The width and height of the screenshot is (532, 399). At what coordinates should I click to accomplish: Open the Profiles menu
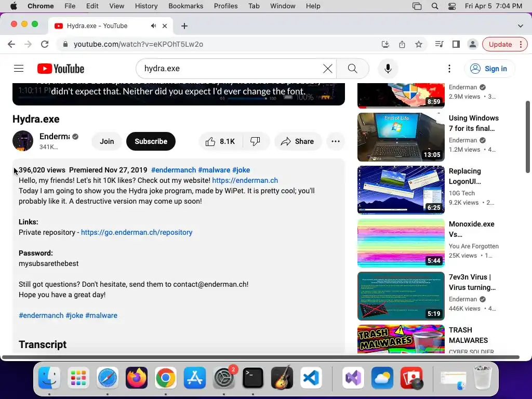[225, 6]
